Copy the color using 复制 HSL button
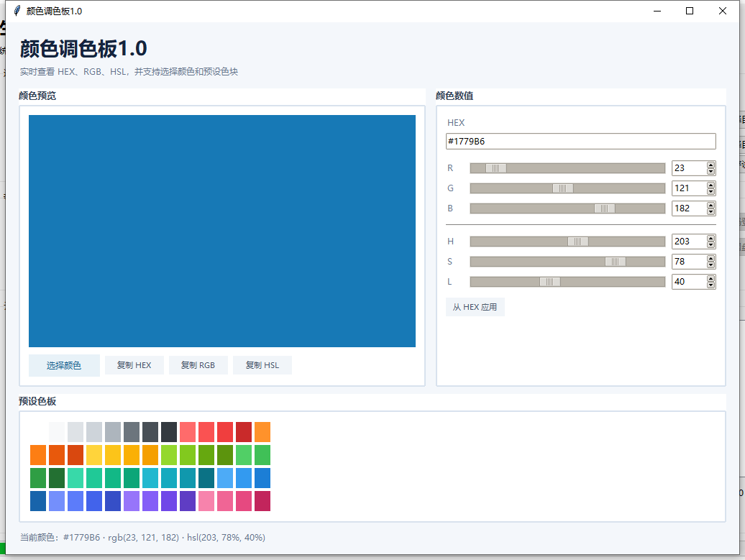The width and height of the screenshot is (745, 560). pos(262,365)
